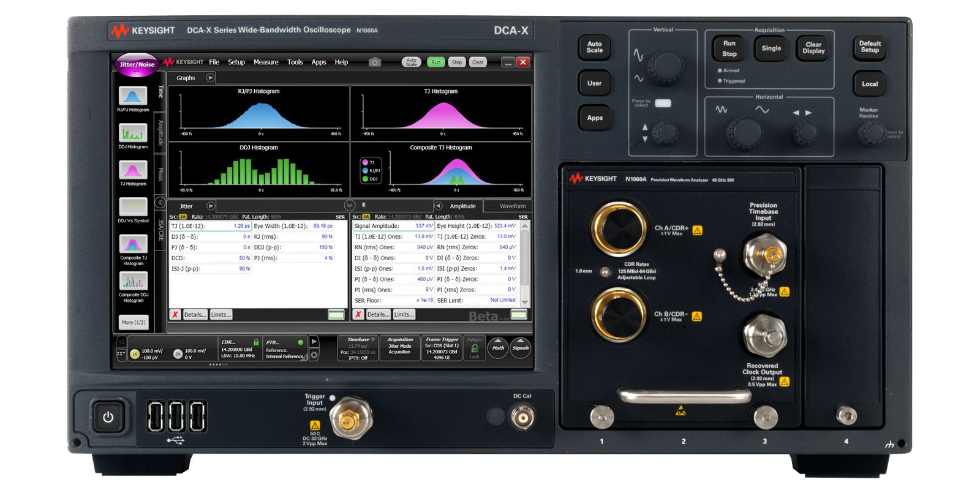Open the Measure menu
The height and width of the screenshot is (493, 980).
coord(266,62)
